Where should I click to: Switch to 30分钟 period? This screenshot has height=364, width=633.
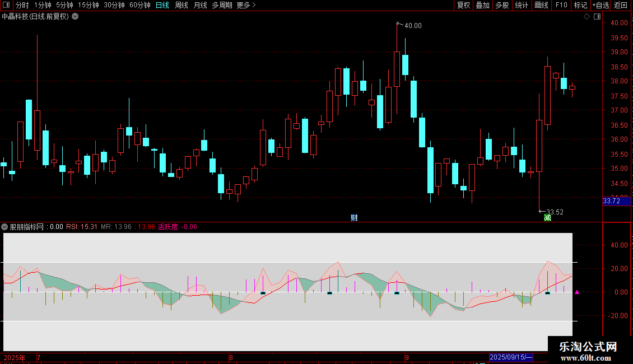pyautogui.click(x=114, y=5)
